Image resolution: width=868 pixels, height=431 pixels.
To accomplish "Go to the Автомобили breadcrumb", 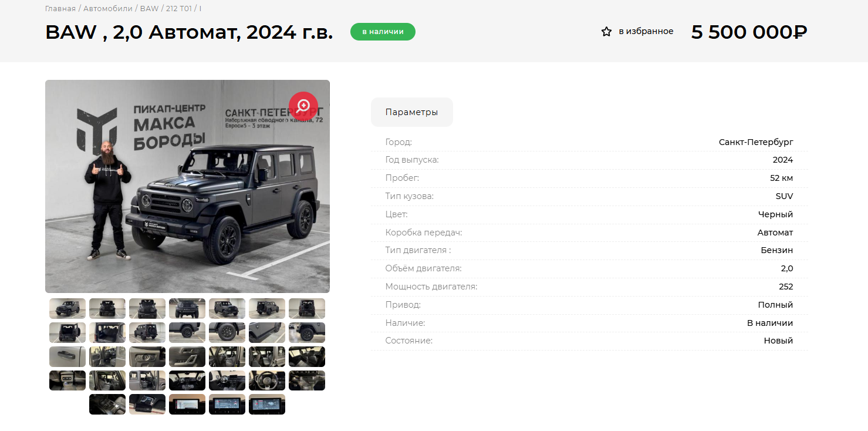I will (107, 9).
